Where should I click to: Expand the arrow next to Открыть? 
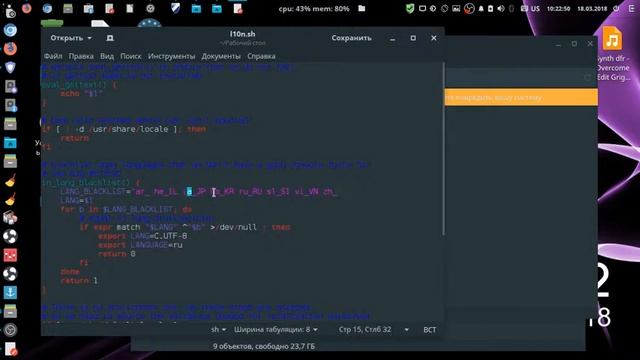click(x=89, y=38)
